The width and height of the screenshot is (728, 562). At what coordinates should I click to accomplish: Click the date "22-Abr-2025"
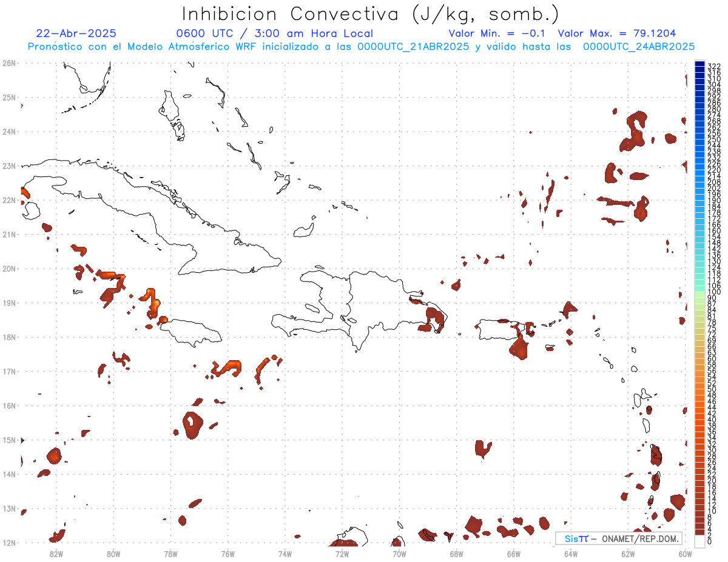tap(76, 33)
